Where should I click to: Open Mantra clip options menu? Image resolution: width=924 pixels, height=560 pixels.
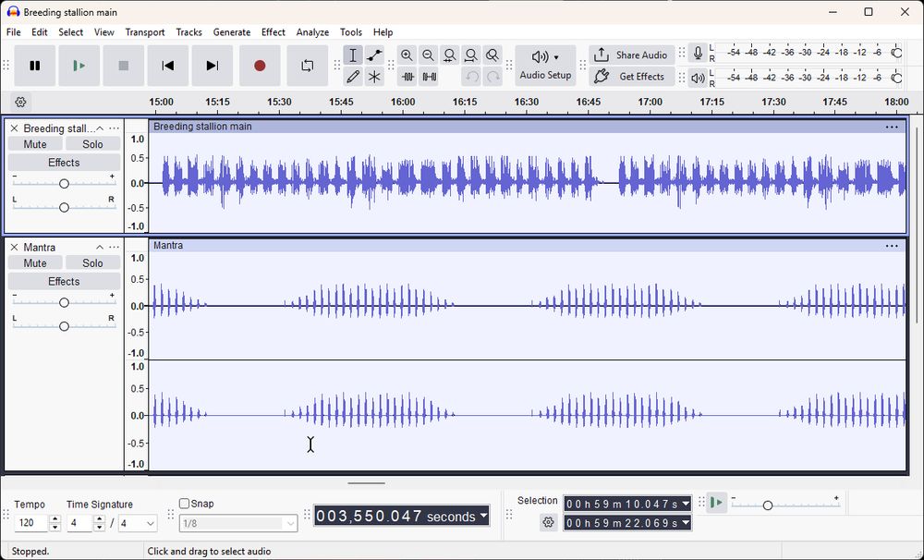[x=892, y=246]
